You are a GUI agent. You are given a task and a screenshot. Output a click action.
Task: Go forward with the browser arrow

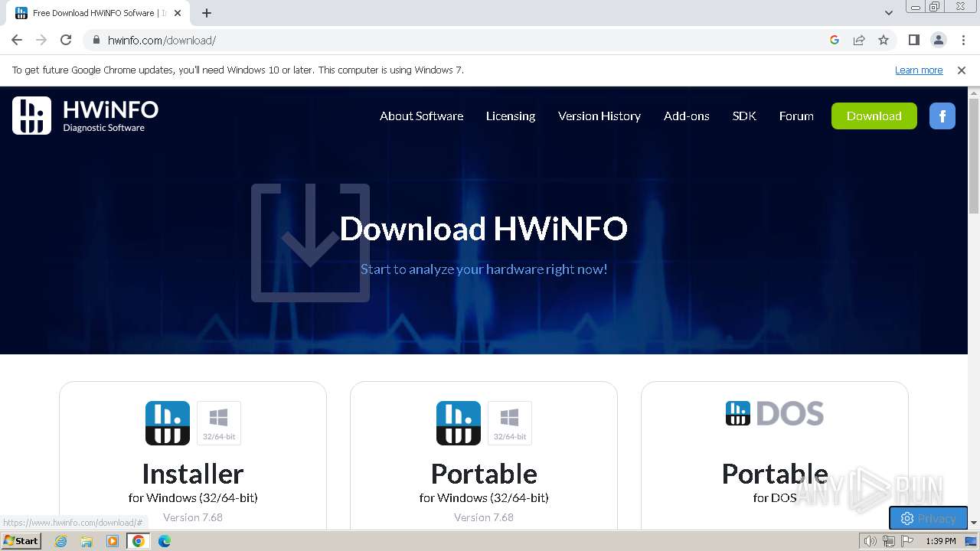click(41, 40)
